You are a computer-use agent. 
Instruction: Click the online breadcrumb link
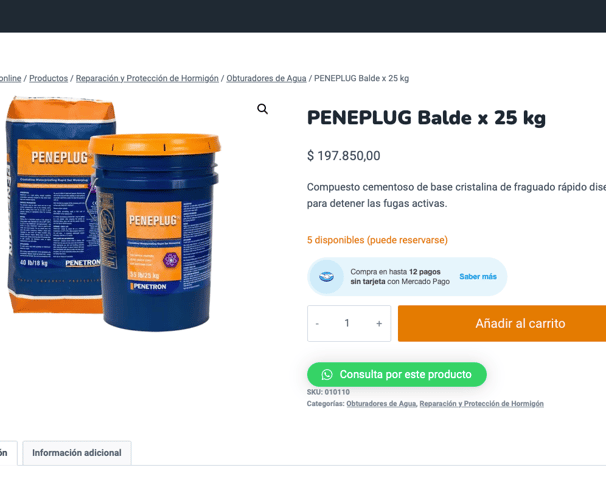[x=10, y=78]
